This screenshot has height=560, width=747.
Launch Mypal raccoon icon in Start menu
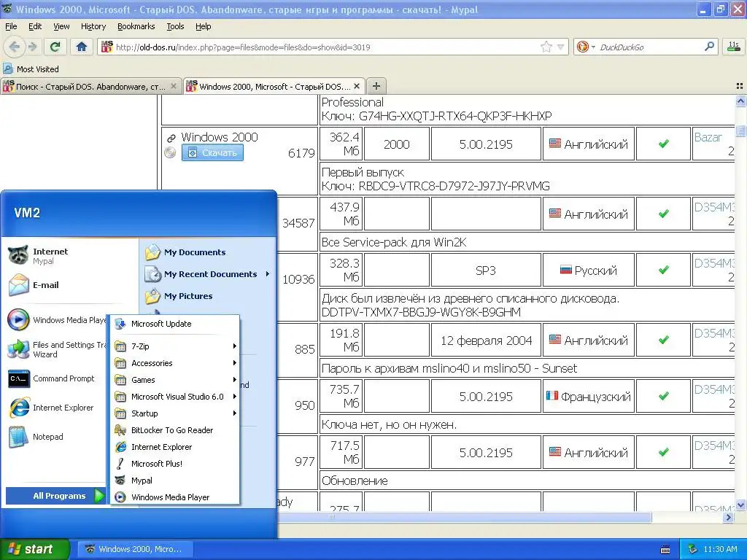(x=18, y=255)
